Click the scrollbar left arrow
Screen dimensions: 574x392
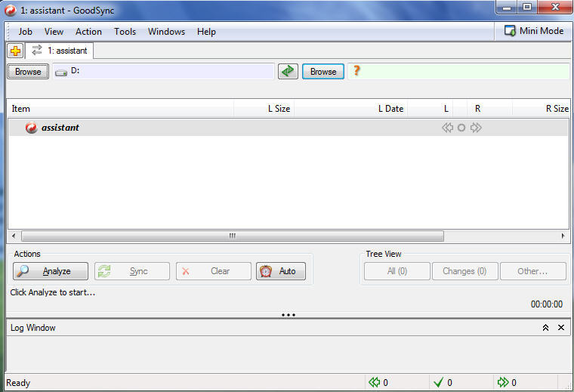pos(14,236)
